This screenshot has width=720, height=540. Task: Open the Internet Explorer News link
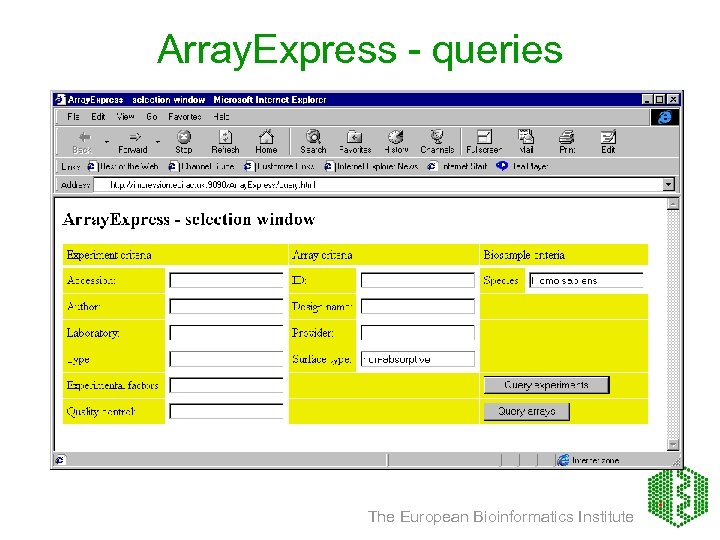pyautogui.click(x=371, y=166)
